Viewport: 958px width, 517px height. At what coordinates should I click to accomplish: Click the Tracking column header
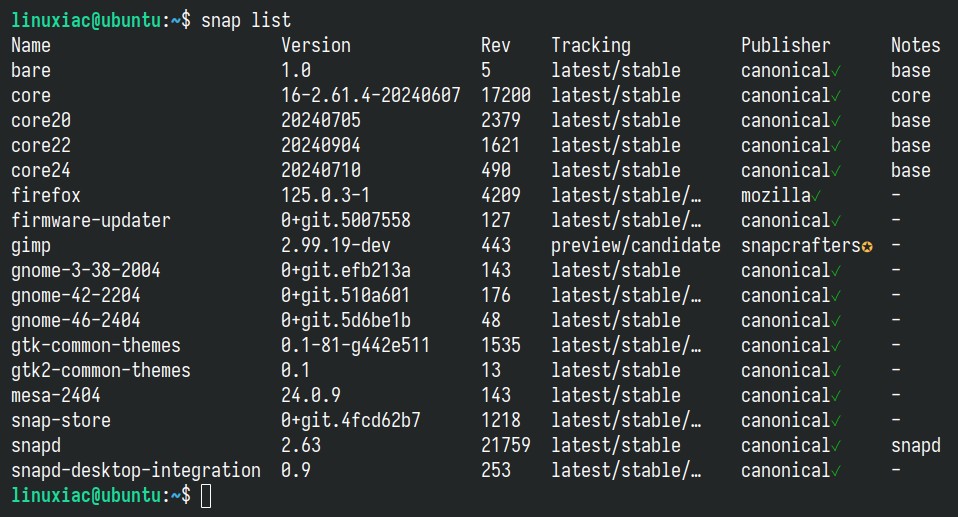click(591, 45)
